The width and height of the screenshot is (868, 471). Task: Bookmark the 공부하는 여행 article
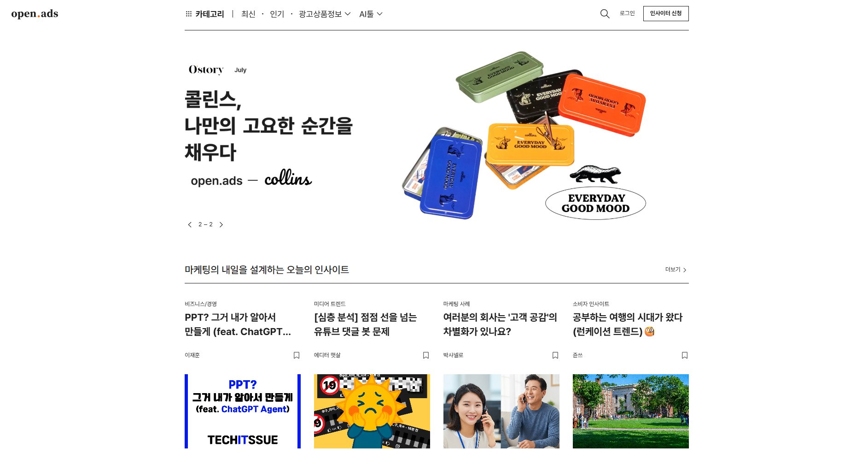click(x=685, y=355)
